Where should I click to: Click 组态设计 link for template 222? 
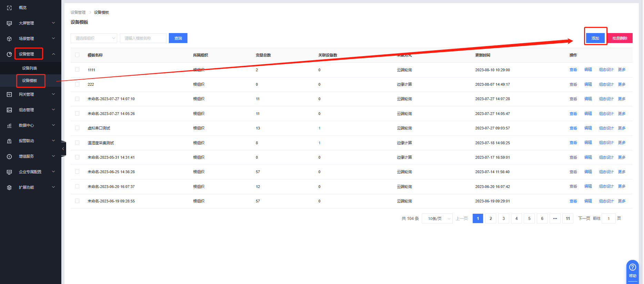click(606, 84)
